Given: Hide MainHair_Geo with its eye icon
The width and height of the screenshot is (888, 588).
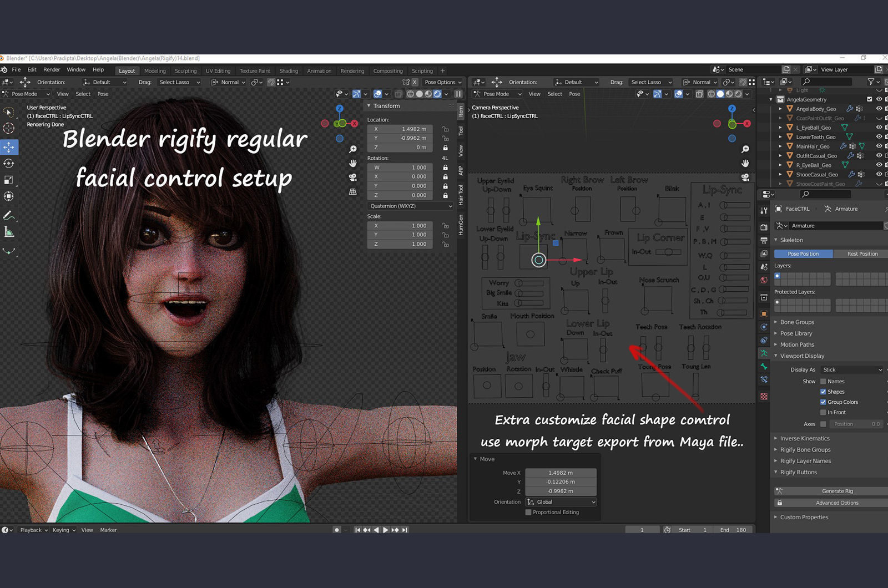Looking at the screenshot, I should coord(879,146).
